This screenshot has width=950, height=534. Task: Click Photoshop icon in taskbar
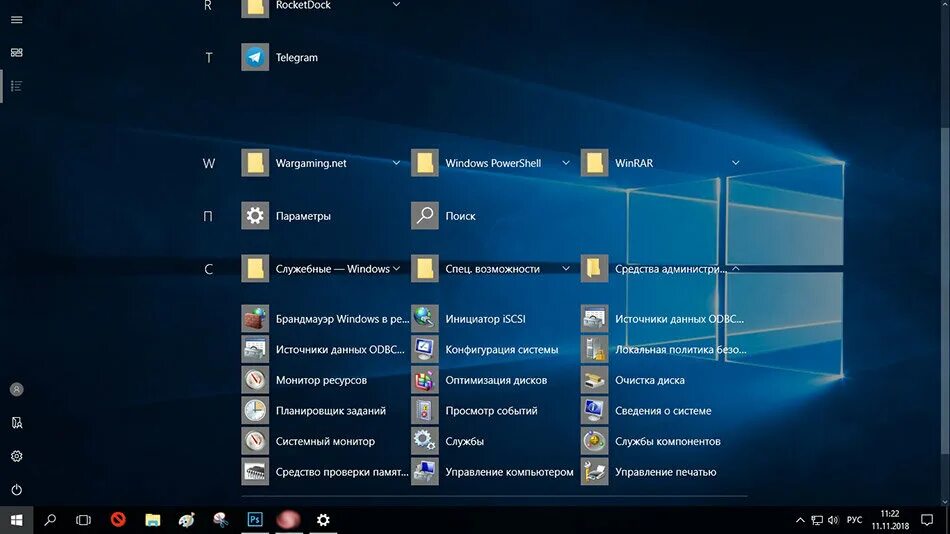coord(255,519)
